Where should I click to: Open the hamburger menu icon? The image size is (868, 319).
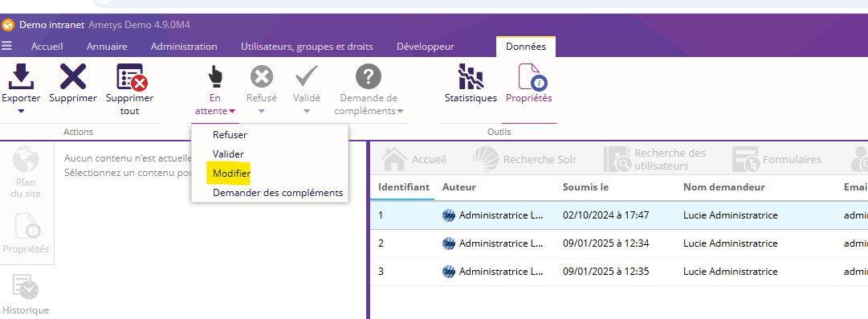[6, 46]
